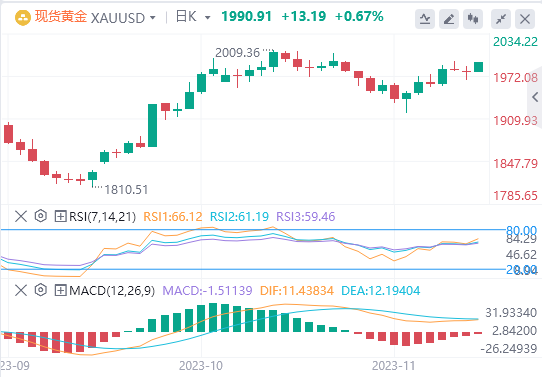Click the gold coin symbol icon
Screen dimensions: 542x377
coord(23,18)
